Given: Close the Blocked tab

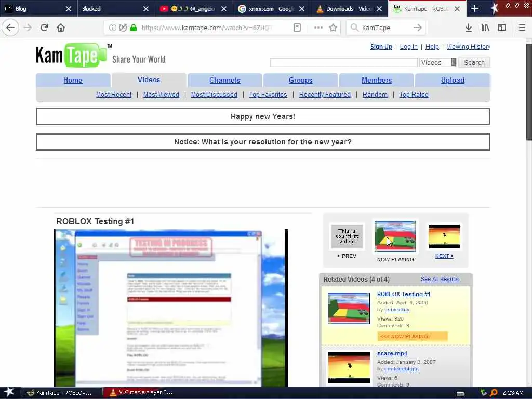Looking at the screenshot, I should [146, 9].
